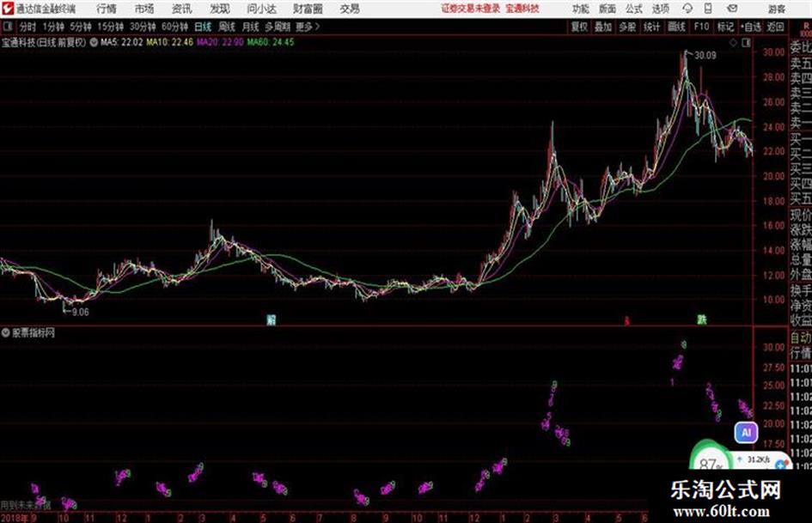Select the 月线 monthly period

pos(251,27)
